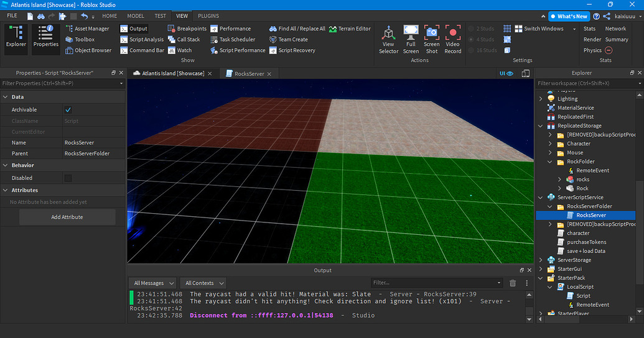Open Asset Manager
The height and width of the screenshot is (338, 644).
click(88, 29)
